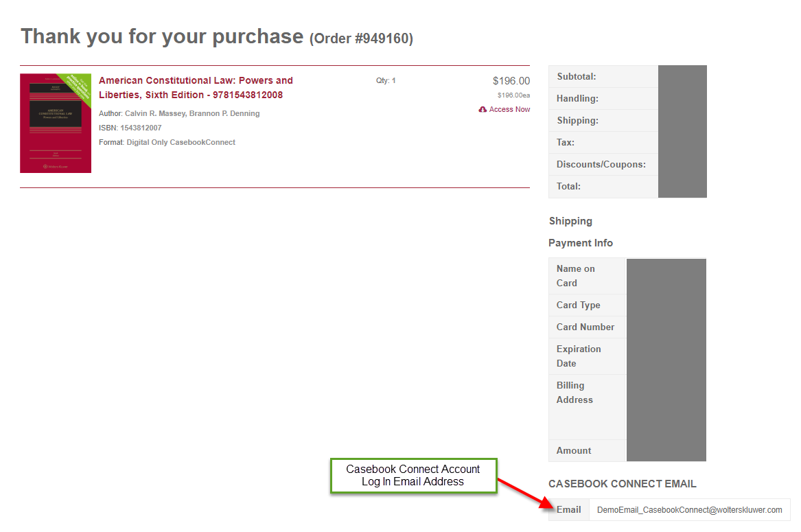Click the author line Calvin R. Massey
The height and width of the screenshot is (532, 801).
pos(179,113)
